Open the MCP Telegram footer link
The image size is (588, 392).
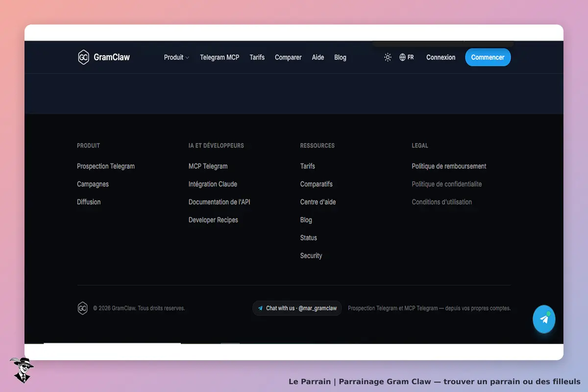click(x=208, y=166)
